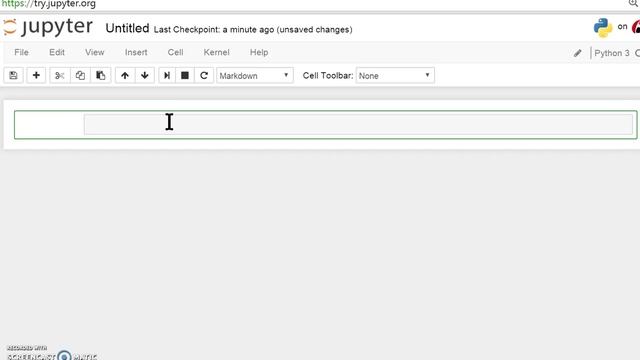Move selected cell down arrow

144,76
